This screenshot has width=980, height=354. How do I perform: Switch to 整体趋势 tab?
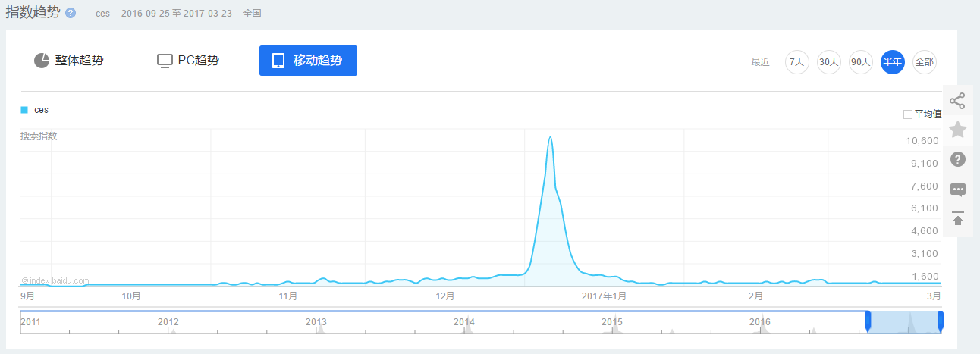69,61
